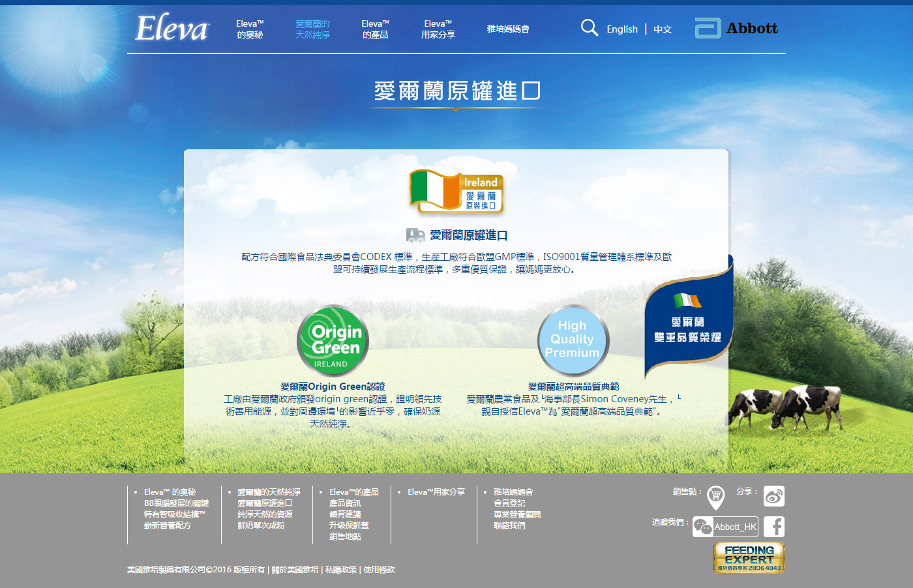Image resolution: width=913 pixels, height=588 pixels.
Task: Open the 愛爾蘭的天然純淨 nav menu
Action: [312, 29]
